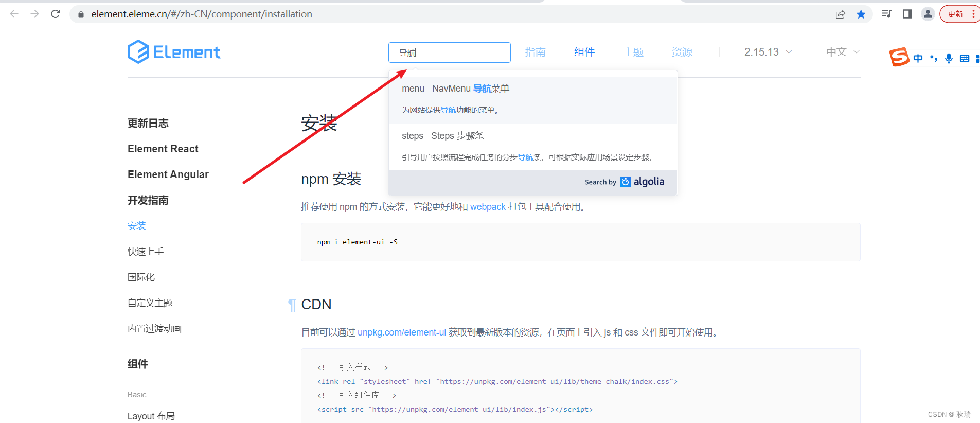The width and height of the screenshot is (980, 423).
Task: Toggle Sogou punctuation mode icon
Action: [934, 58]
